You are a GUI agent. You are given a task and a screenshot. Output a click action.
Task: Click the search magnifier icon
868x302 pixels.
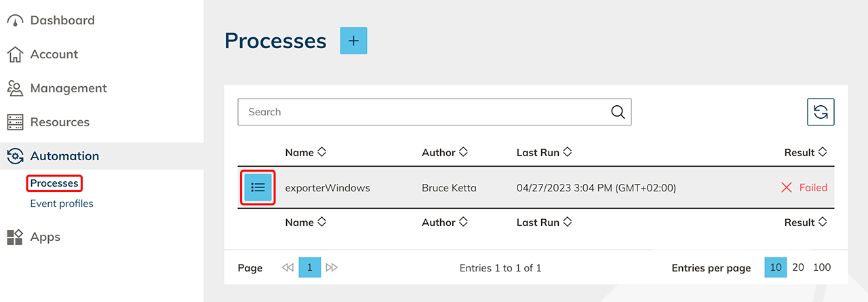[618, 112]
